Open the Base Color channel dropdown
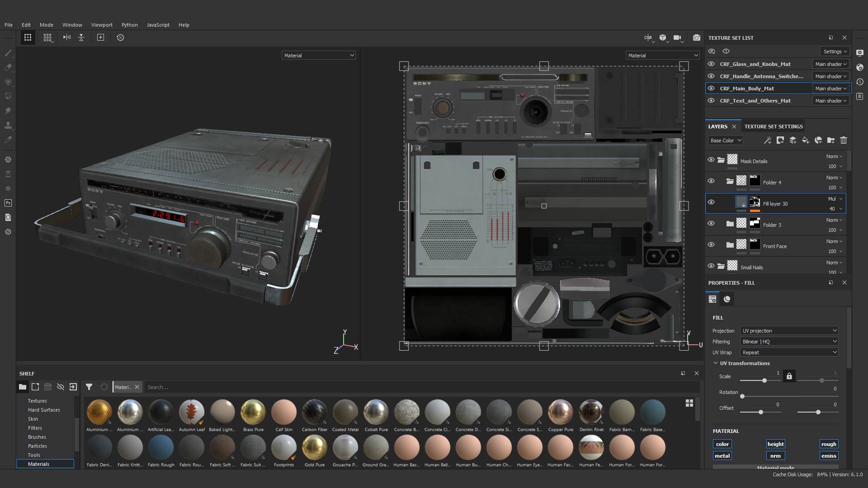The image size is (868, 488). point(725,141)
